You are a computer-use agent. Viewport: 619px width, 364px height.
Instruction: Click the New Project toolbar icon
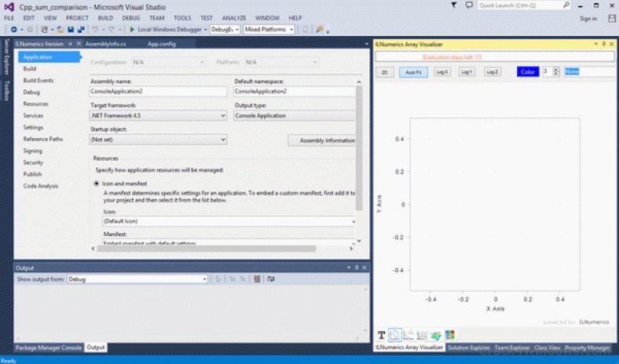tap(44, 30)
